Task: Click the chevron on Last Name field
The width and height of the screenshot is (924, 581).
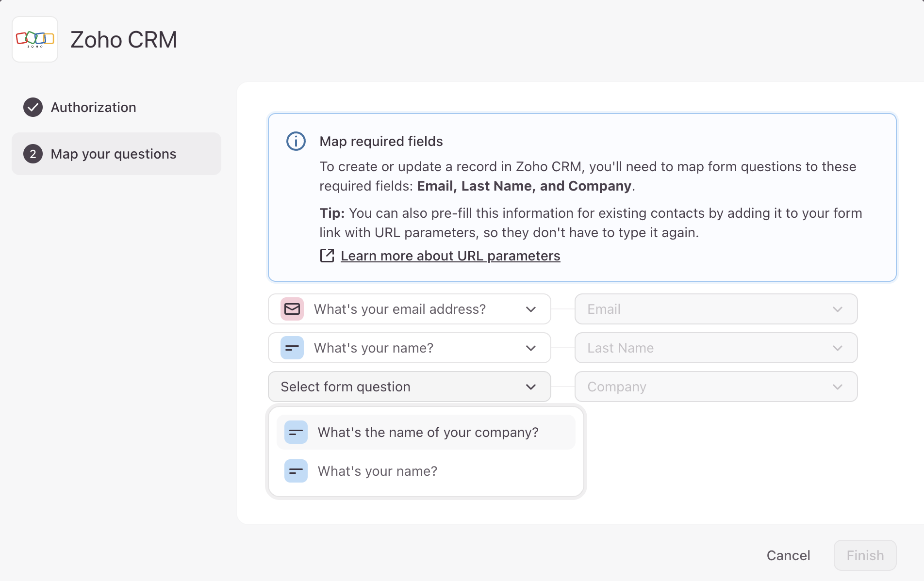Action: [x=838, y=348]
